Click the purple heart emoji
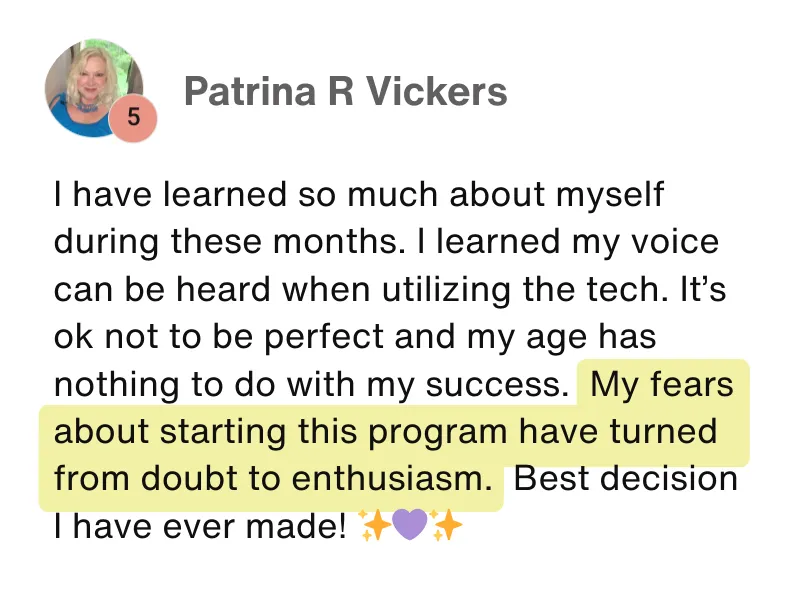The image size is (800, 600). [411, 525]
